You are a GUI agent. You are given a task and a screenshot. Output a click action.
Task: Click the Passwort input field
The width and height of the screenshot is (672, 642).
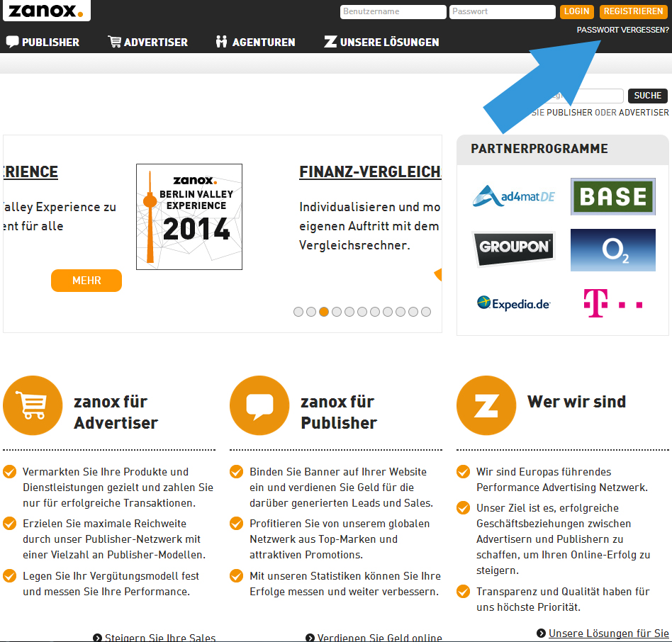pyautogui.click(x=503, y=11)
